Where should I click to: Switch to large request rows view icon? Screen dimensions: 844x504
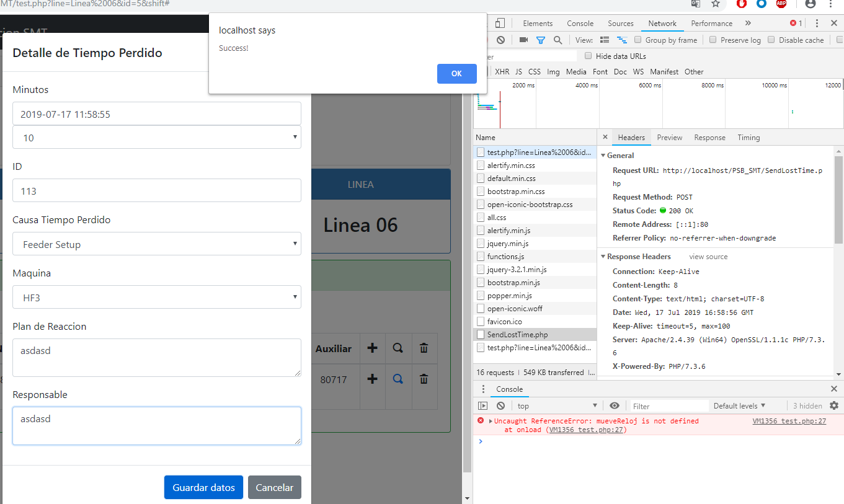coord(605,40)
